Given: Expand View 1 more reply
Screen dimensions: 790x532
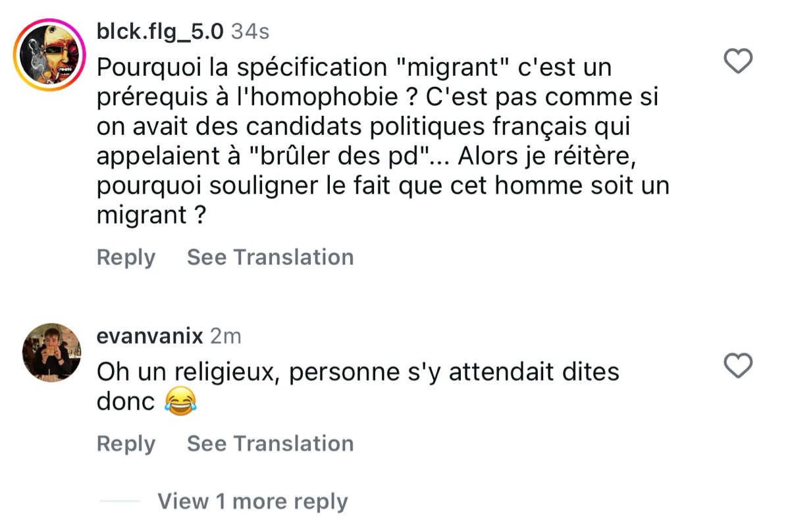Looking at the screenshot, I should point(252,502).
